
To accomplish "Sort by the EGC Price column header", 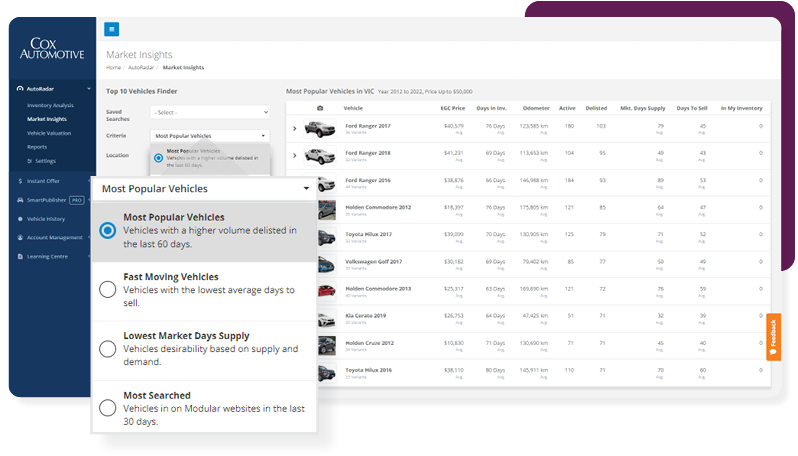I will click(452, 108).
